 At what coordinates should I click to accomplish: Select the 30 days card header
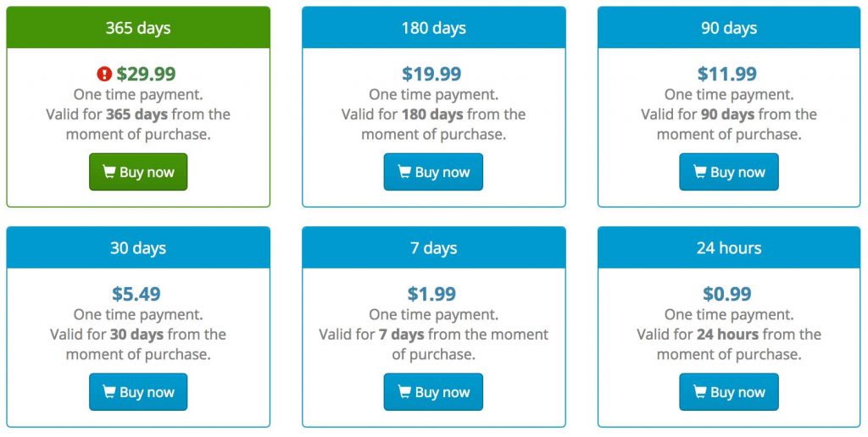[138, 248]
